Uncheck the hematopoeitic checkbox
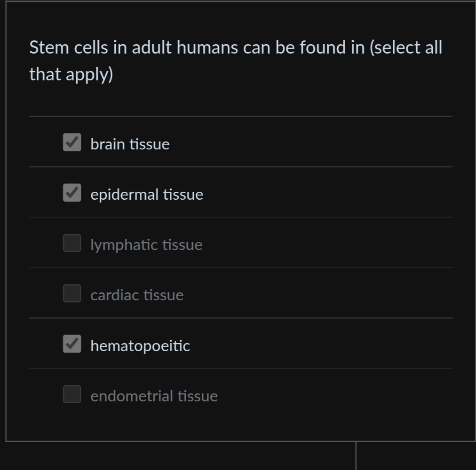 click(71, 345)
